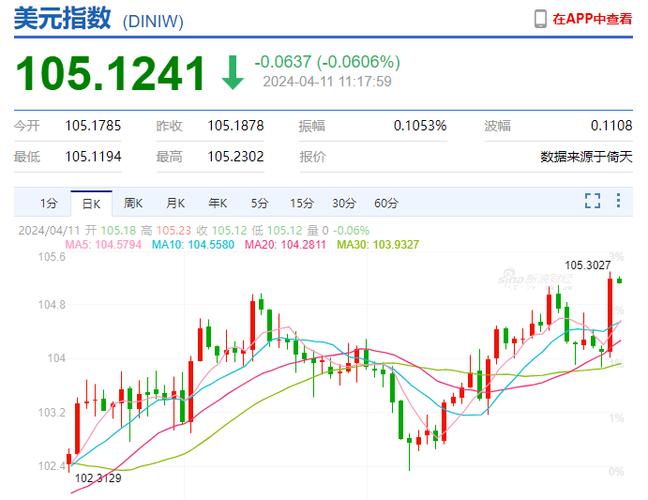Click the MA10: 104.5580 legend
This screenshot has height=500, width=648.
coord(193,245)
